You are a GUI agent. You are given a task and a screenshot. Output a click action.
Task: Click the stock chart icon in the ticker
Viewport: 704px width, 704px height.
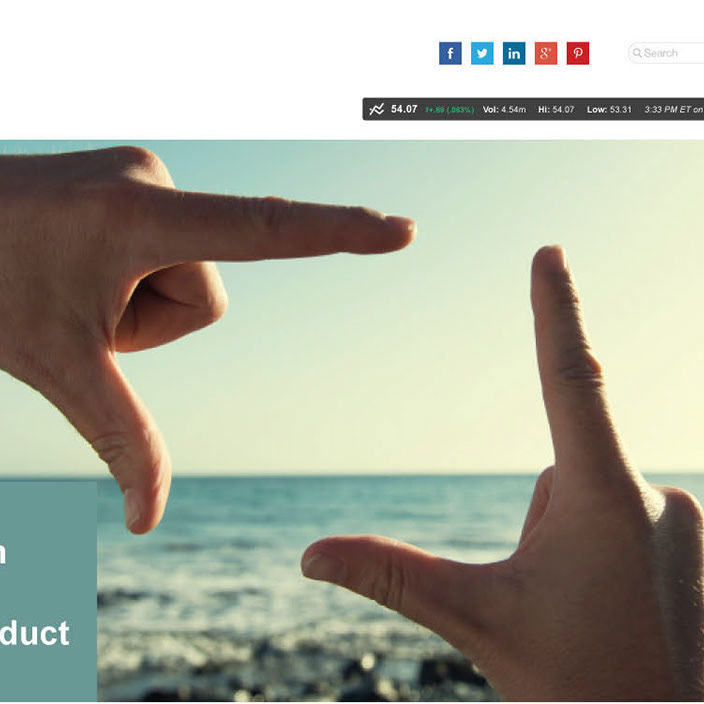click(x=376, y=109)
